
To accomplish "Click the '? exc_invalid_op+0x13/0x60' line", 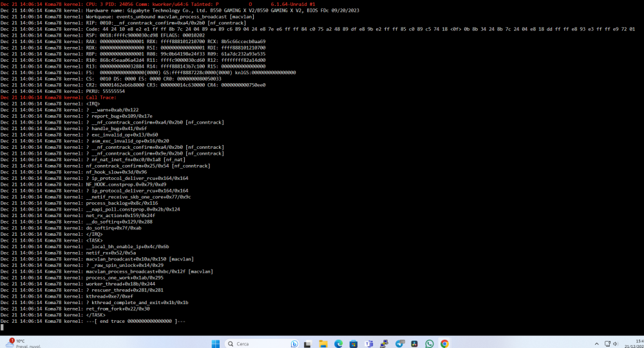I will (x=79, y=134).
